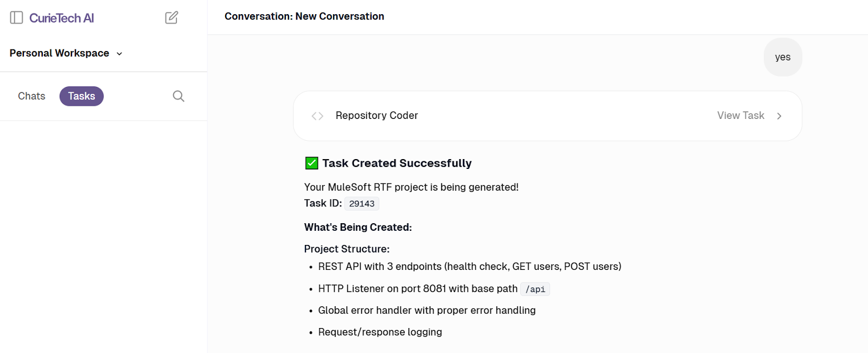Expand the Personal Workspace dropdown
Viewport: 868px width, 353px height.
(119, 53)
